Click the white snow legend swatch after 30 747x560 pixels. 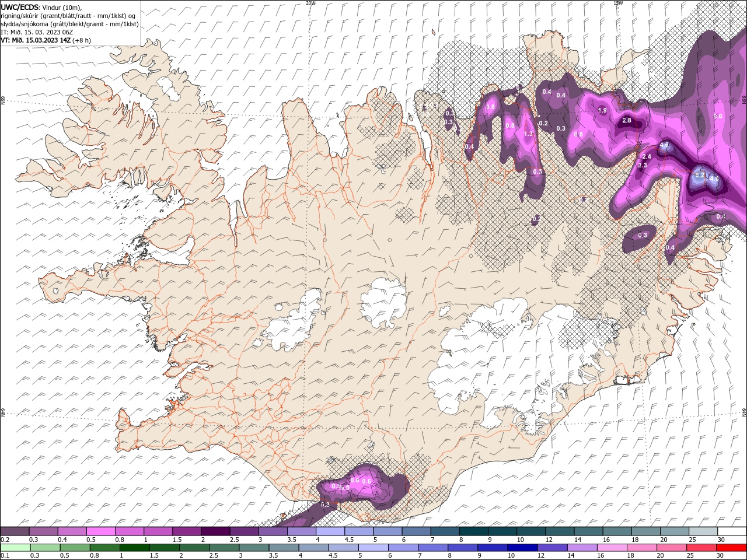click(x=732, y=531)
